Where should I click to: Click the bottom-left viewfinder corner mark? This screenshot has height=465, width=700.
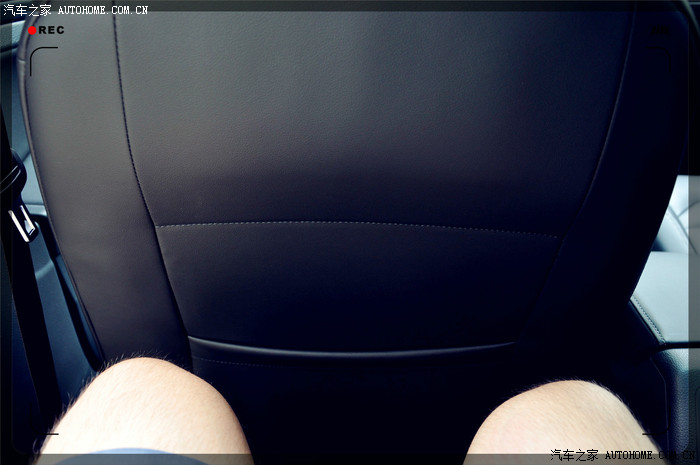(50, 434)
